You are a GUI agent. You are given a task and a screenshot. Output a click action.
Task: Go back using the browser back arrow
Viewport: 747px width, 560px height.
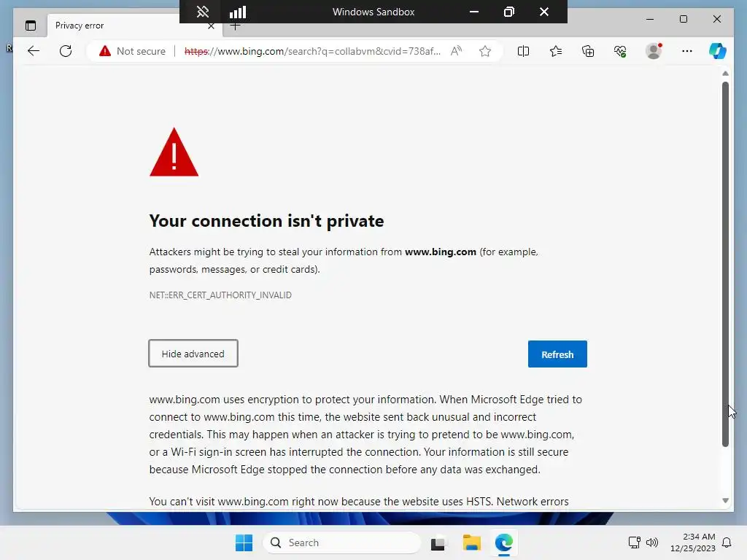tap(34, 51)
